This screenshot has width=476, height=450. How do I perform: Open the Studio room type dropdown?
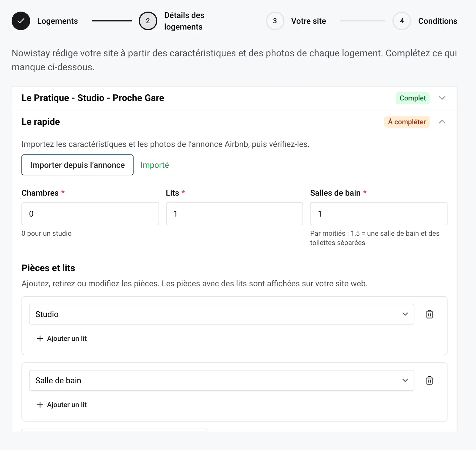point(222,314)
